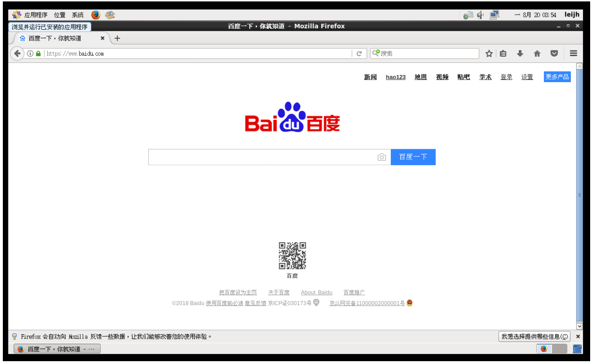The height and width of the screenshot is (364, 593).
Task: Click 使用百度前必读 link
Action: (224, 303)
